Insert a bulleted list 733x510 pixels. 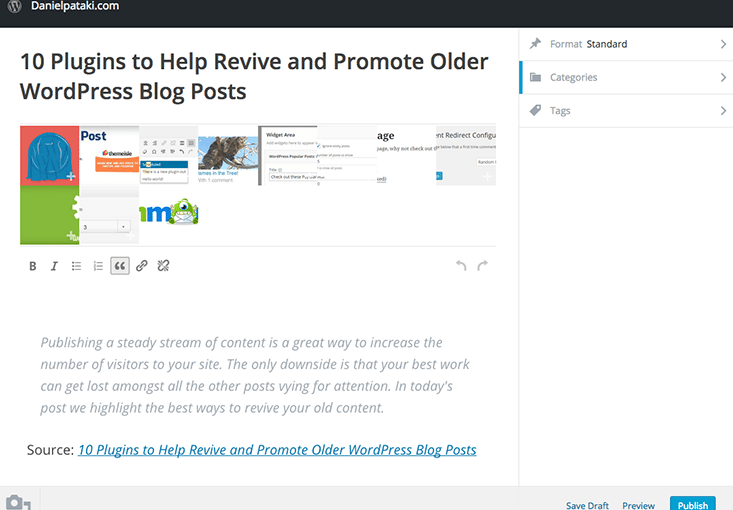[76, 266]
